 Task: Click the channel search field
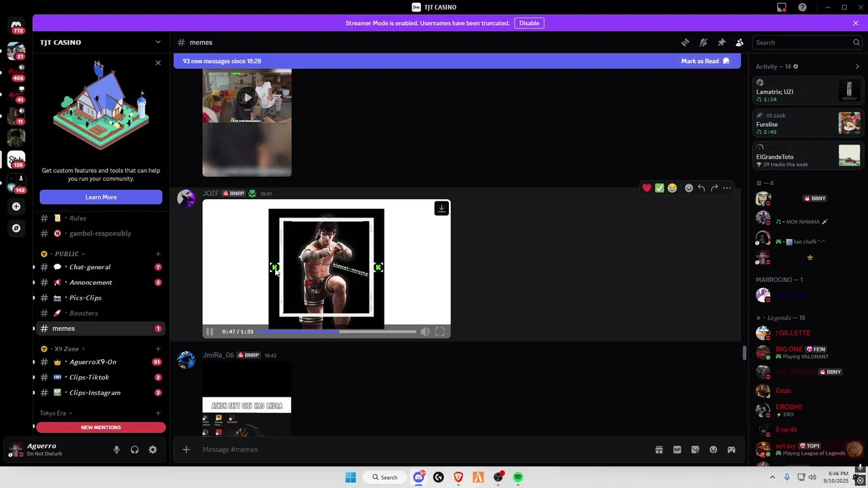pyautogui.click(x=807, y=42)
